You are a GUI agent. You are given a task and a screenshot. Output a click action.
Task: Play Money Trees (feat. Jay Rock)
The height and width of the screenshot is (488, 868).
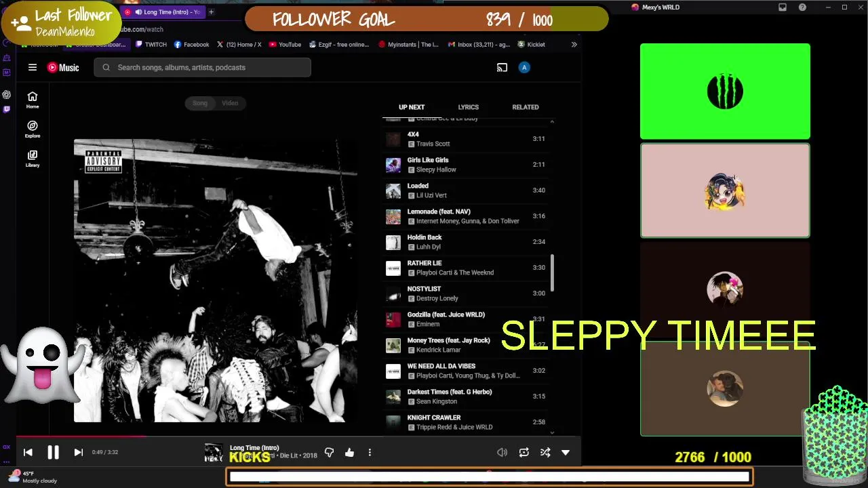coord(466,345)
